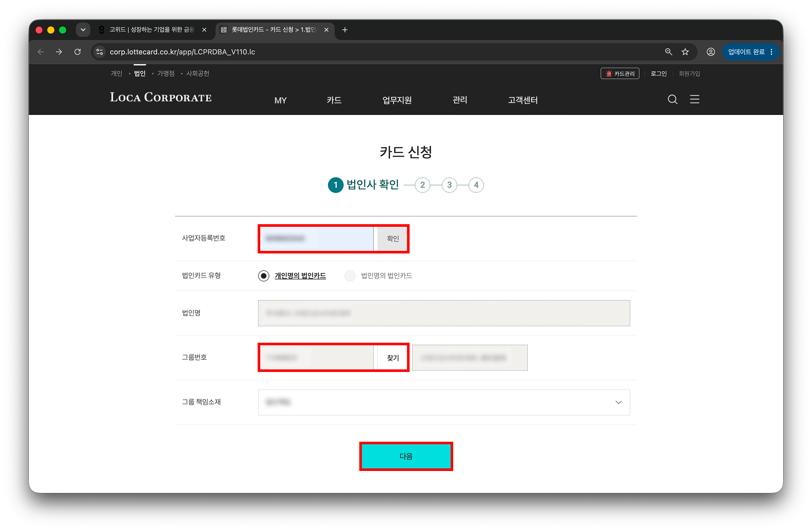Click step 3 indicator circle
The width and height of the screenshot is (812, 531).
tap(449, 185)
